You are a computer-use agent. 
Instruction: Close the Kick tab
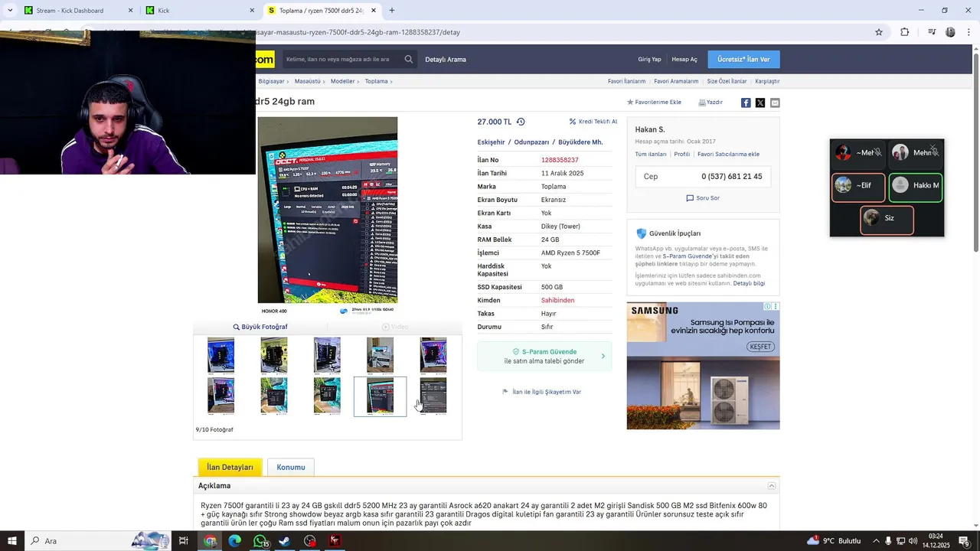[x=252, y=11]
